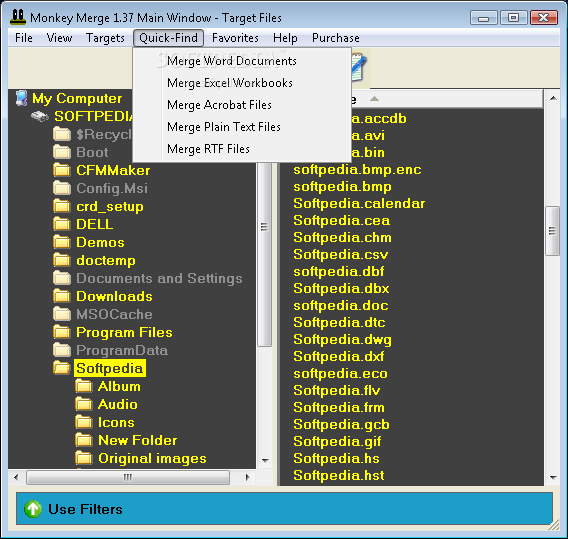
Task: Select the file softpedia.eco
Action: 340,373
